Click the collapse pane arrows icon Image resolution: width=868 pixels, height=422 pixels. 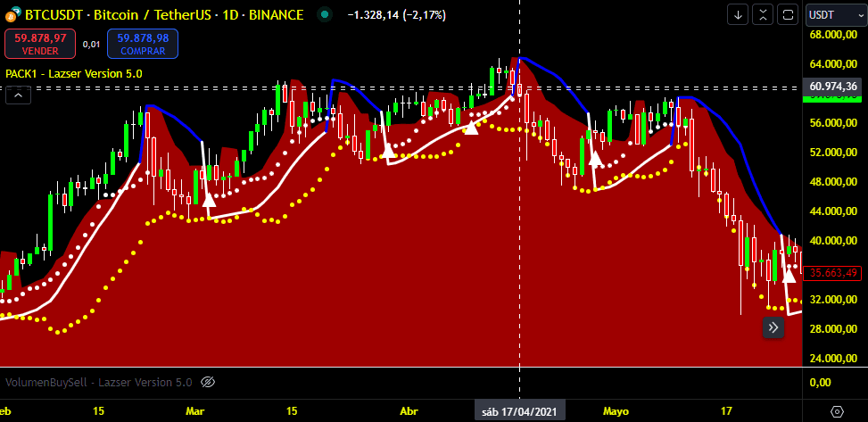(763, 14)
